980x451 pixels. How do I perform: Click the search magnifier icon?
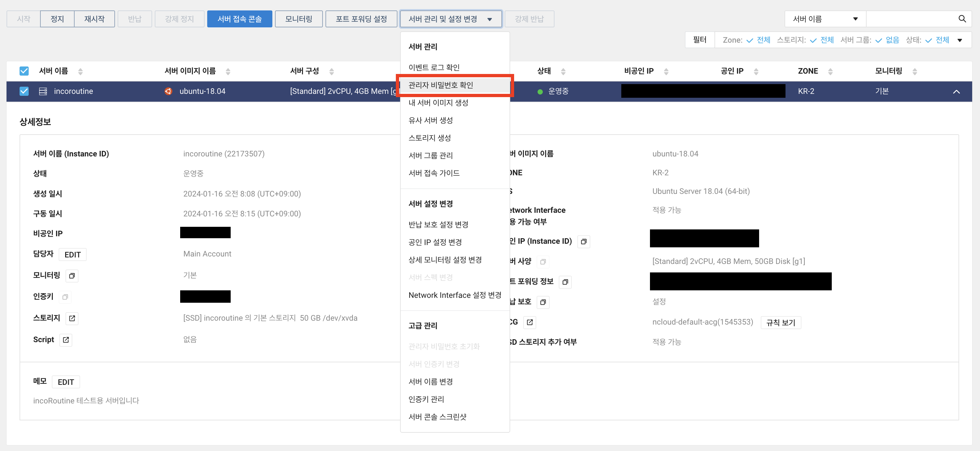[x=962, y=19]
